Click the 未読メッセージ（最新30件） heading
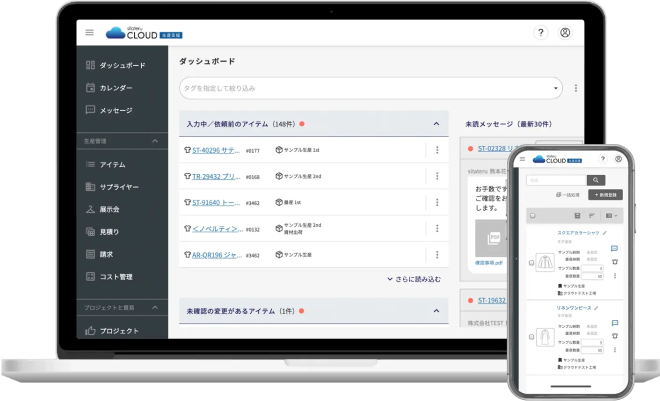Screen dimensions: 660x401 508,124
